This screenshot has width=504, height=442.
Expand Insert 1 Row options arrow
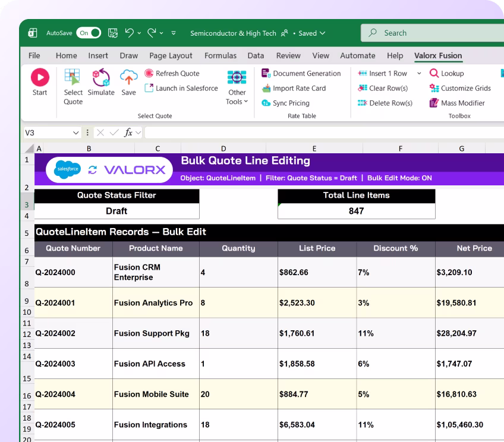pos(419,74)
